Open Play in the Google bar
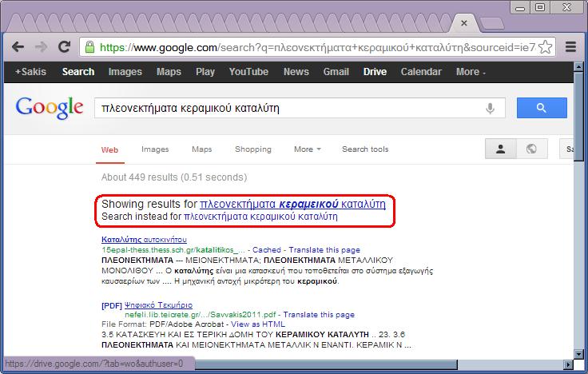 click(x=205, y=72)
